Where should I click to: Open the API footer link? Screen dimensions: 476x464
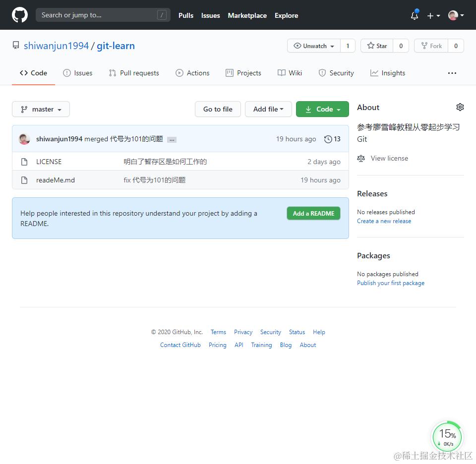point(239,345)
